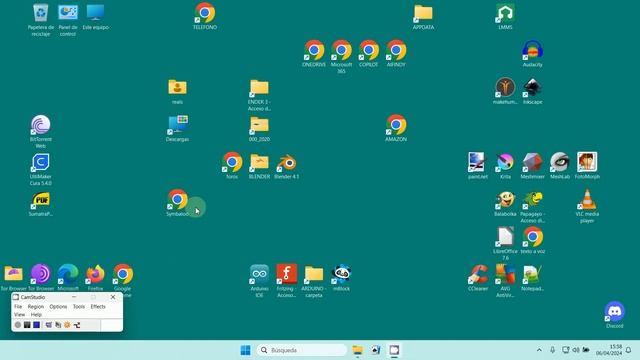Image resolution: width=640 pixels, height=360 pixels.
Task: Open the Help menu in CamStudio
Action: point(36,315)
